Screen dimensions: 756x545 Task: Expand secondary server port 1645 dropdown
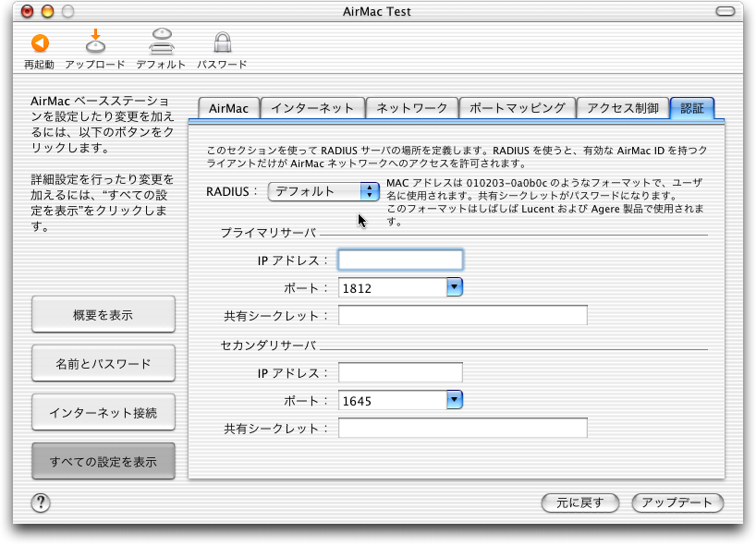tap(454, 400)
